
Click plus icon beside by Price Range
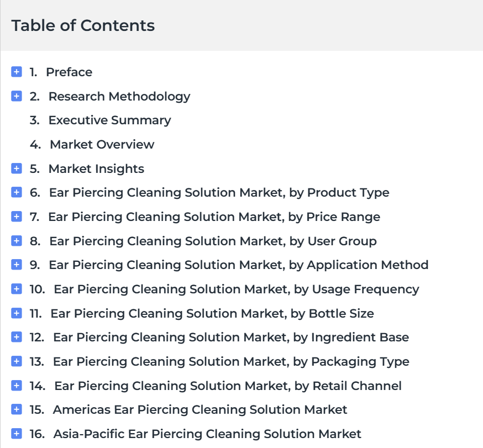coord(17,217)
